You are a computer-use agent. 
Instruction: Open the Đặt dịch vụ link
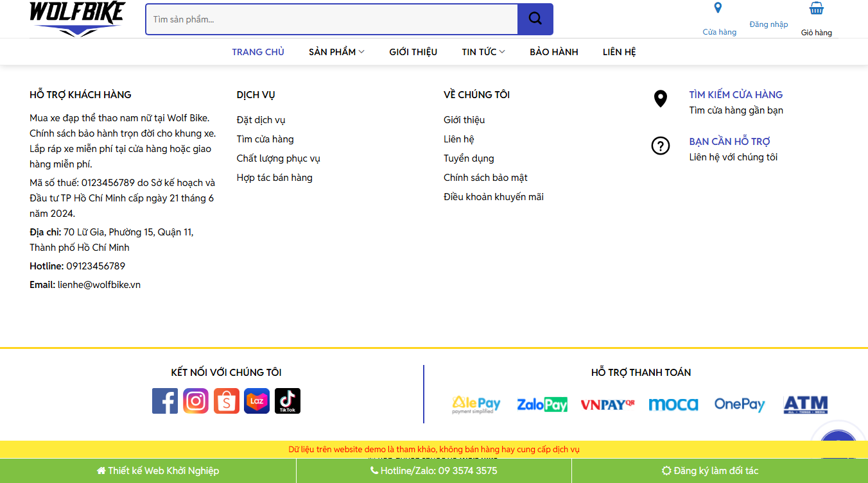point(261,120)
